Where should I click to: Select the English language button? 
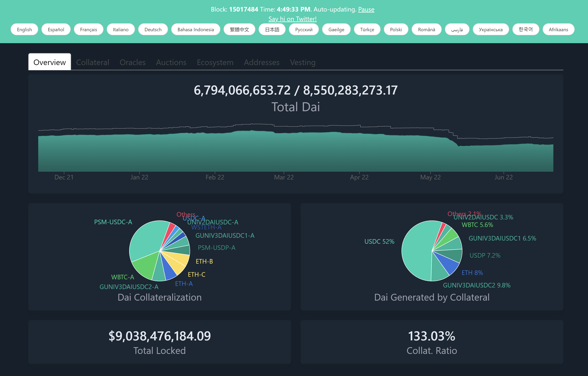24,29
